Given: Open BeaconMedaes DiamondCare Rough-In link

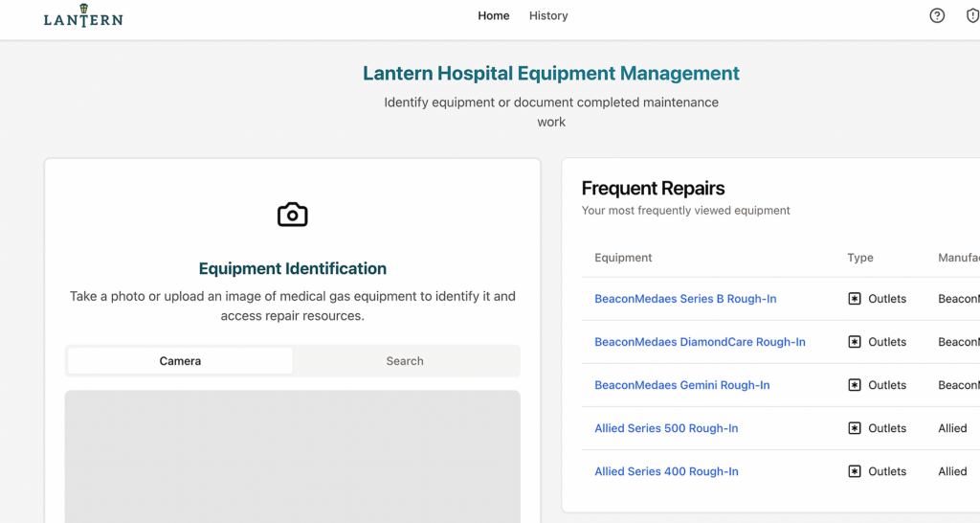Looking at the screenshot, I should [700, 342].
